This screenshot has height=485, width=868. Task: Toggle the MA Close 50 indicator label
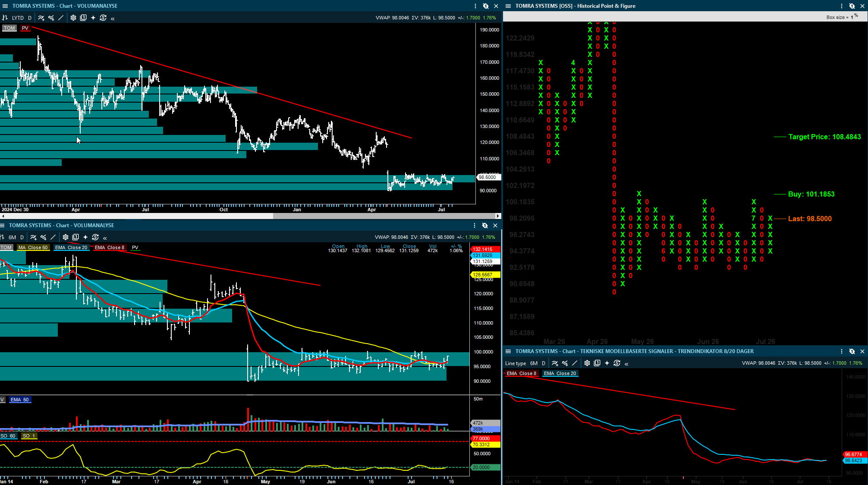(33, 247)
